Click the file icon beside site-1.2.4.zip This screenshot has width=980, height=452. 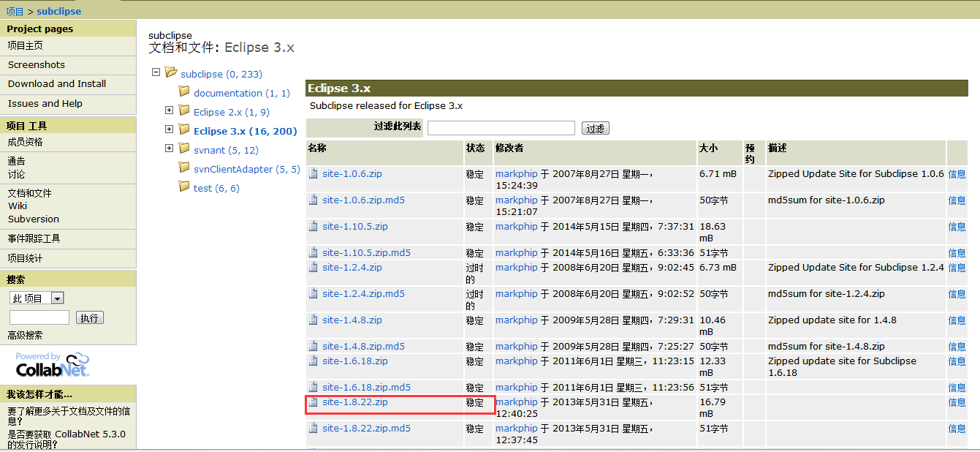(314, 268)
